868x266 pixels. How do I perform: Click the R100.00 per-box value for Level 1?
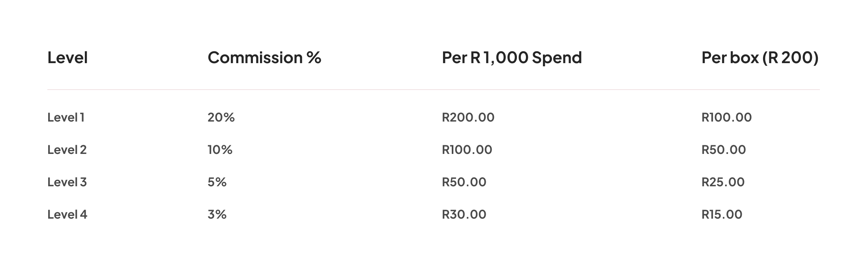point(727,117)
